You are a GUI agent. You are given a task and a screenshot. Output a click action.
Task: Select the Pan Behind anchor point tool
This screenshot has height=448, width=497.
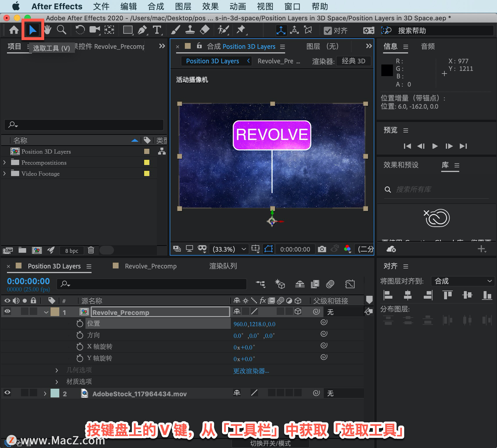pos(109,30)
